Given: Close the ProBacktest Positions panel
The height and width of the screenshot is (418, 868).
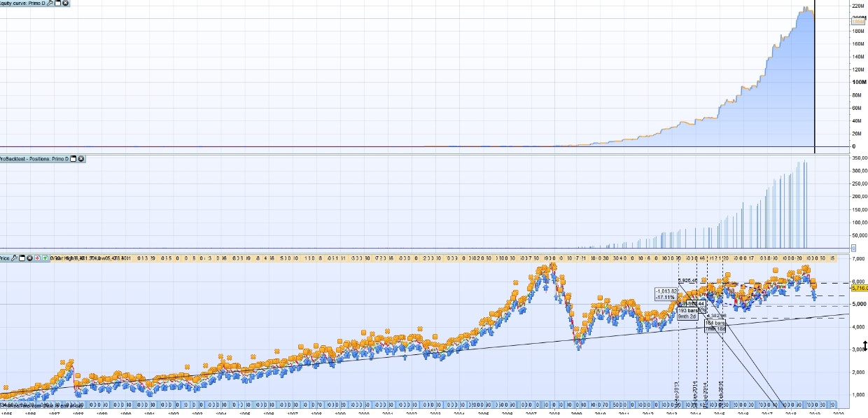Looking at the screenshot, I should coord(81,159).
